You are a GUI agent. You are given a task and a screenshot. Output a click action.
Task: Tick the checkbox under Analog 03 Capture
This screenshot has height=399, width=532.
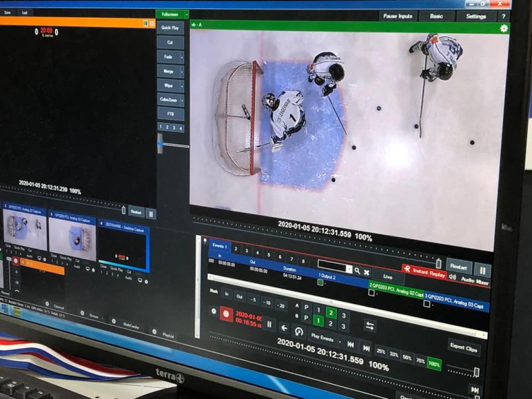coord(427,304)
